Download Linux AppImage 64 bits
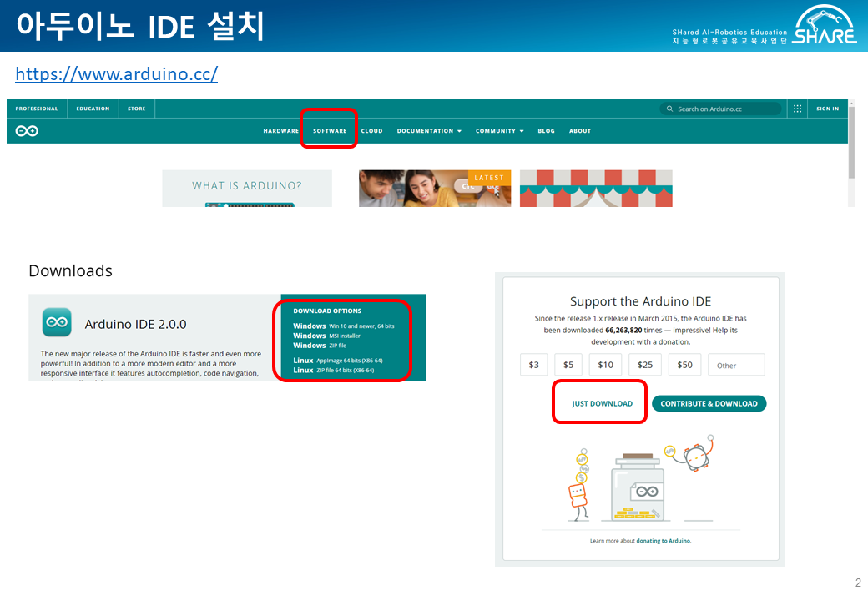Screen dimensions: 868x601 [x=338, y=361]
